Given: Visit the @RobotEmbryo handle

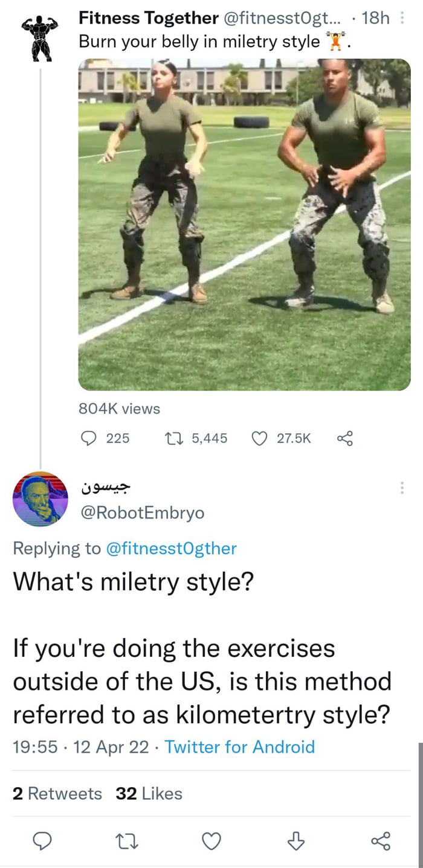Looking at the screenshot, I should click(x=143, y=512).
